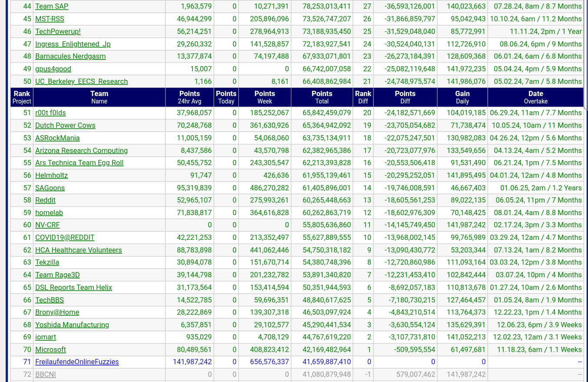Screen dimensions: 588x382
Task: Click the Team Name column header
Action: point(99,97)
